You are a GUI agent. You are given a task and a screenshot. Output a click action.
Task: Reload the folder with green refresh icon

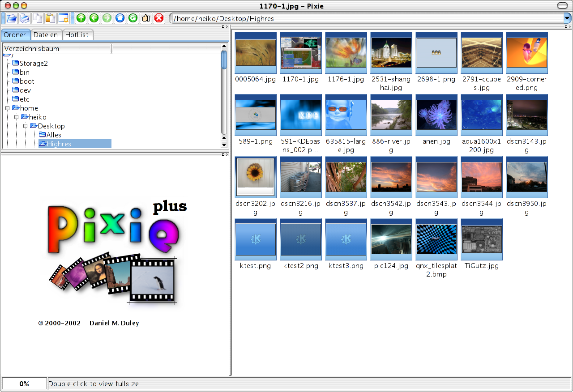133,18
